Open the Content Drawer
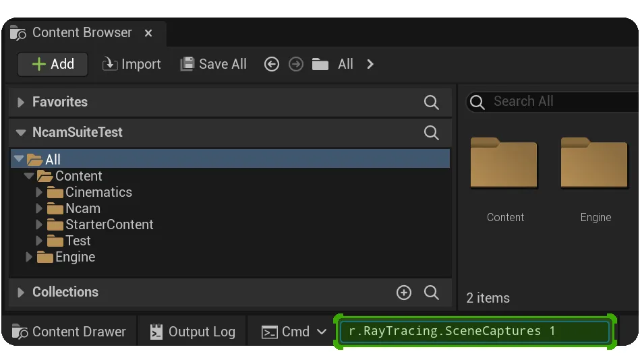The image size is (640, 364). click(69, 332)
